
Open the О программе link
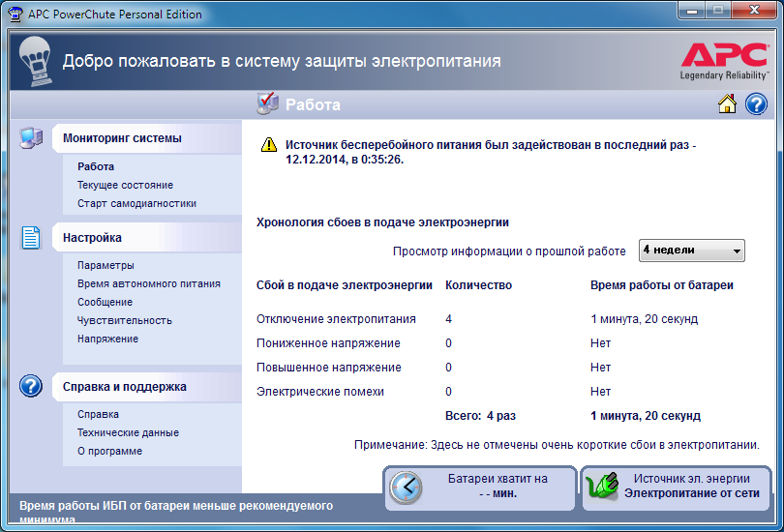pos(109,451)
